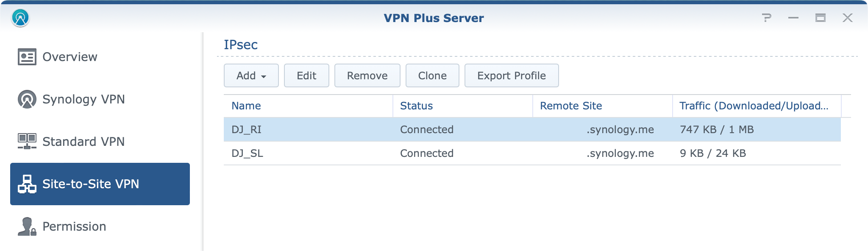The image size is (868, 251).
Task: Open help via the question mark icon
Action: [x=766, y=18]
